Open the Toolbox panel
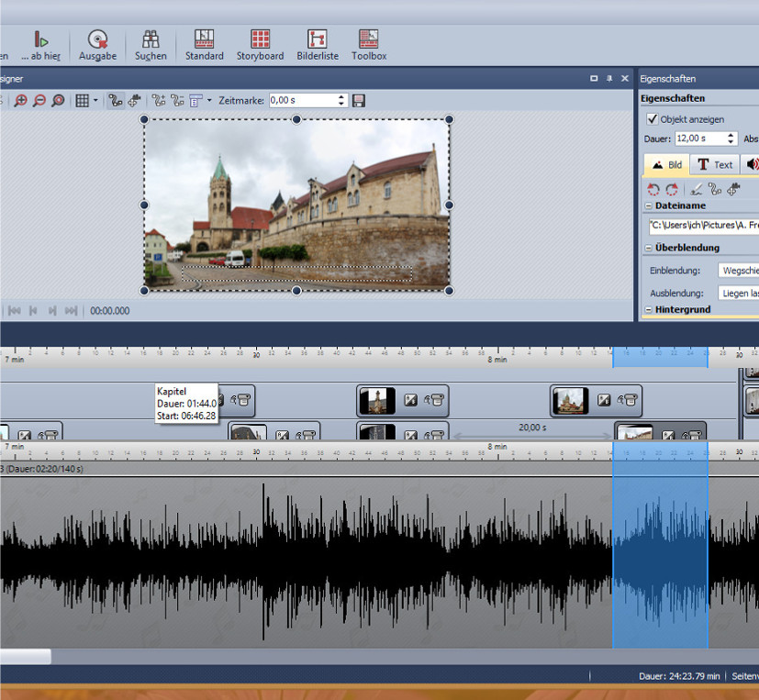Image resolution: width=759 pixels, height=700 pixels. pos(369,44)
